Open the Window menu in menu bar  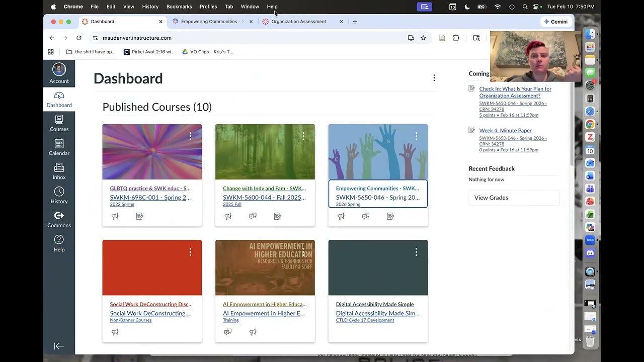pos(250,7)
